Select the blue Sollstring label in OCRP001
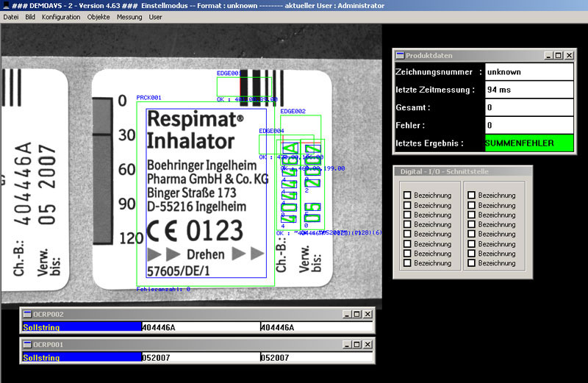 click(x=81, y=357)
